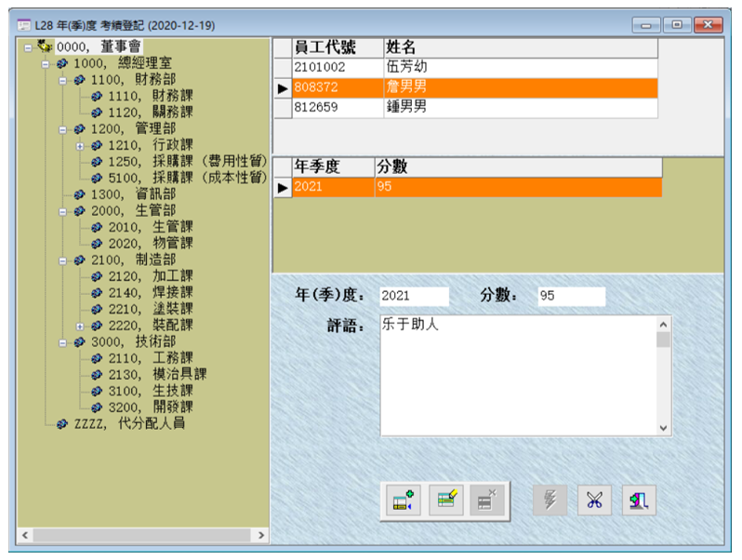Select 2010, 生管課 in the tree

tap(151, 227)
